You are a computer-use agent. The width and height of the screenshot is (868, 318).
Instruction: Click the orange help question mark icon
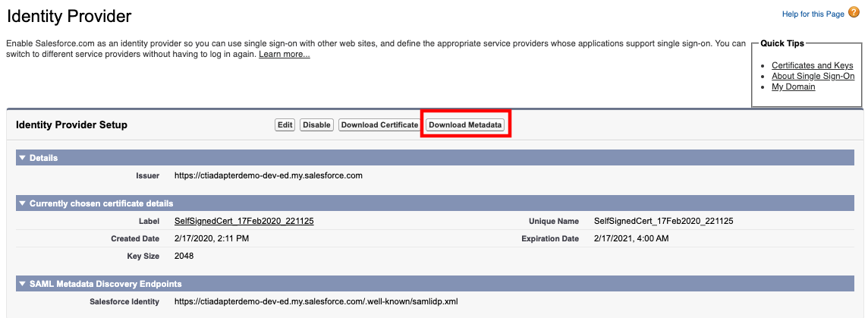[x=854, y=13]
